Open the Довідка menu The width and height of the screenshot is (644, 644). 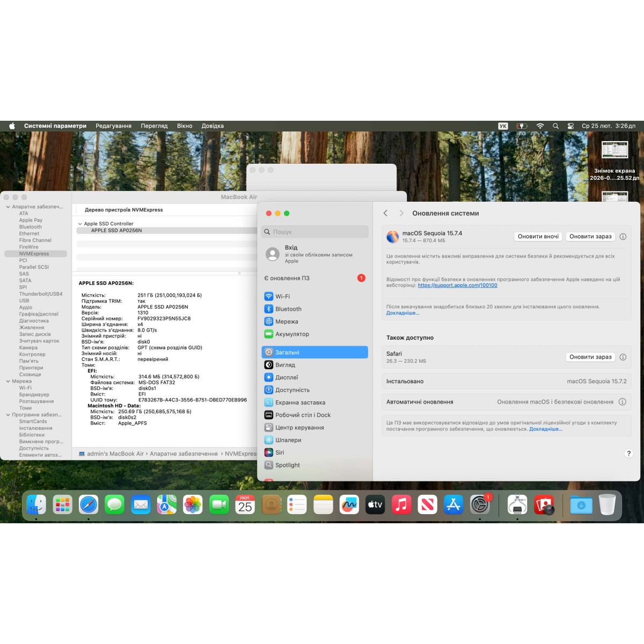[x=213, y=126]
